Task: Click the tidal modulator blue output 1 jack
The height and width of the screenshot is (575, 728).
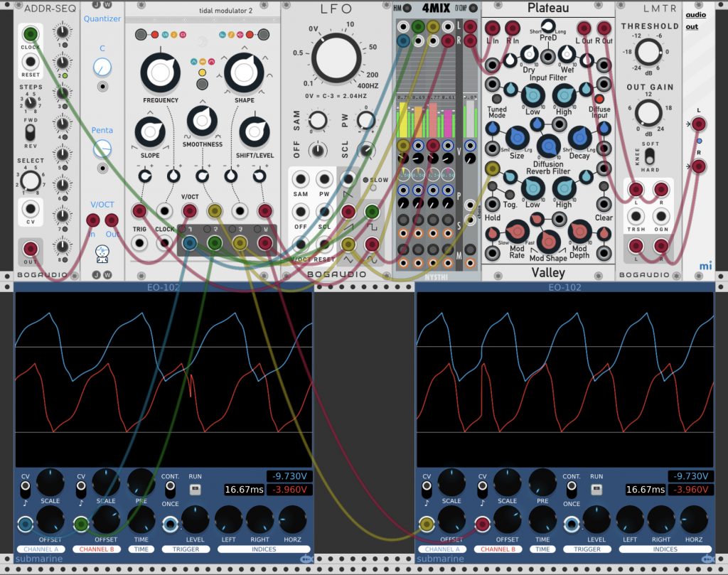Action: point(189,242)
